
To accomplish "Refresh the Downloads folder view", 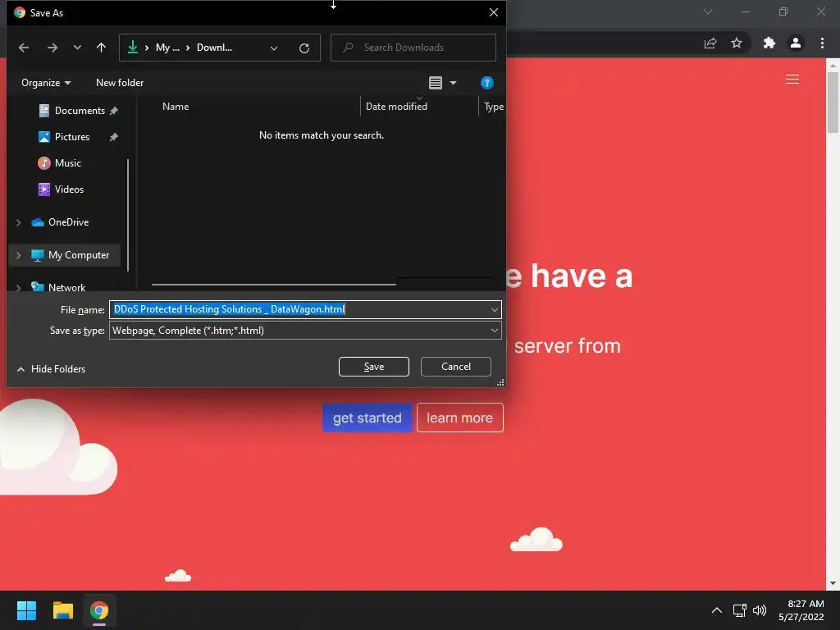I will point(304,48).
